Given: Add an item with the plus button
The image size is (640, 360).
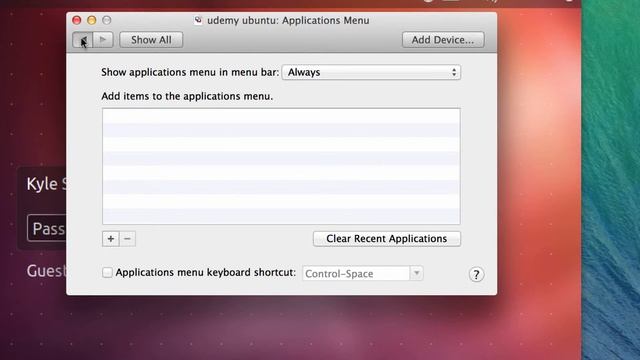Looking at the screenshot, I should coord(111,239).
